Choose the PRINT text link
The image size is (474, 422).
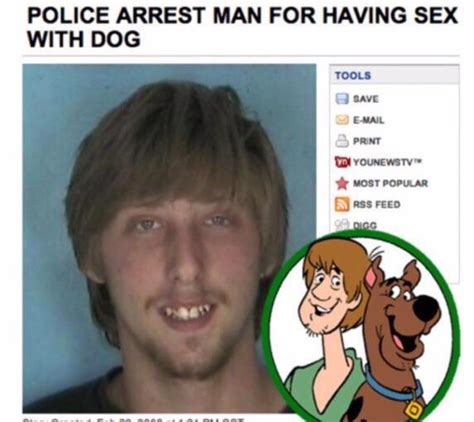367,141
